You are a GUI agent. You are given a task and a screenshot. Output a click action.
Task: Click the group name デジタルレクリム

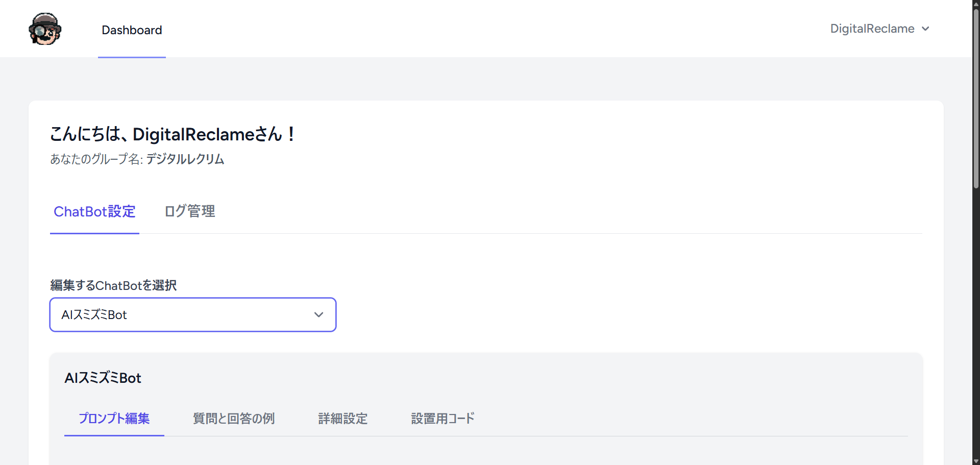click(185, 159)
